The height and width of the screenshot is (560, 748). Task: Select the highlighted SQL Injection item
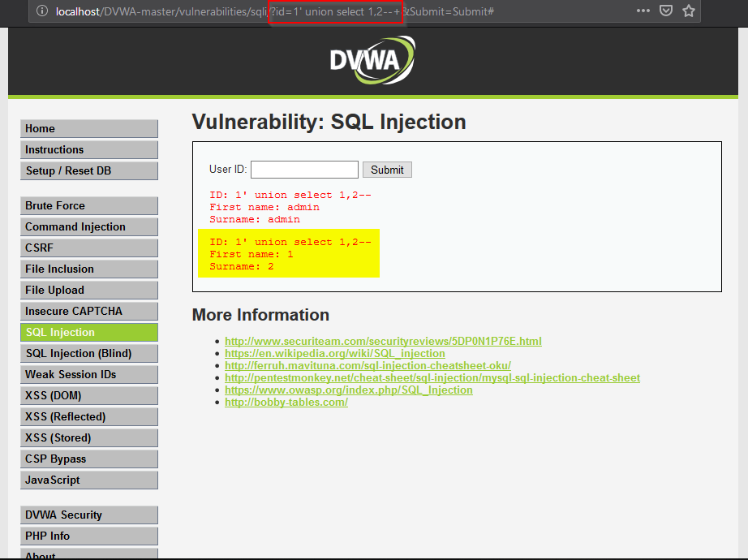[x=89, y=332]
